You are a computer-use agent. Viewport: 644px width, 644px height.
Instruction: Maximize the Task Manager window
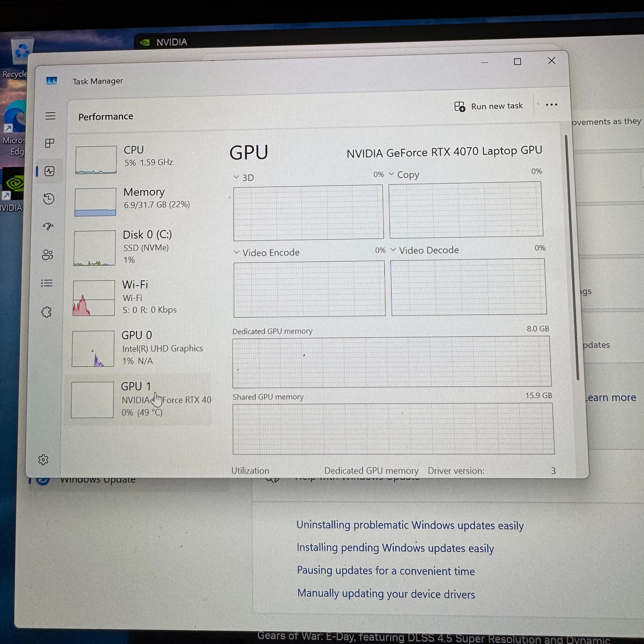517,62
